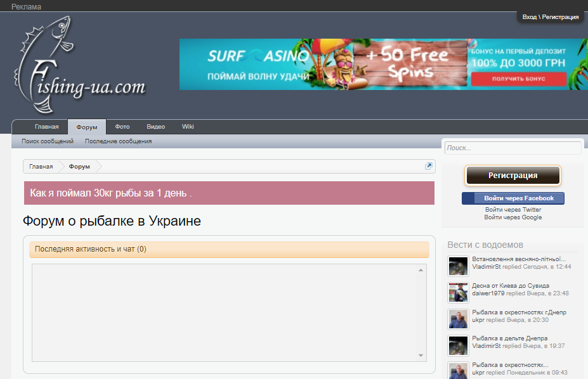
Task: Click the chat box scroll-up arrow
Action: [x=420, y=271]
